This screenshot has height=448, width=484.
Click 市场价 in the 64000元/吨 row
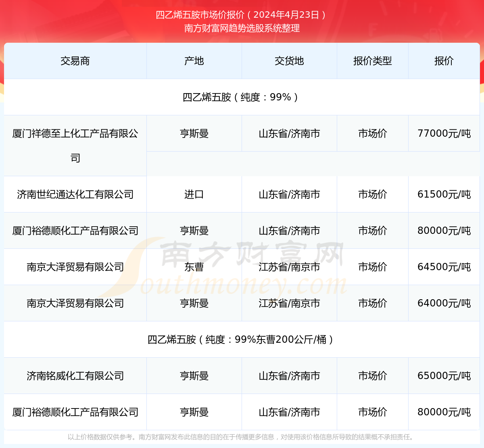[x=373, y=303]
